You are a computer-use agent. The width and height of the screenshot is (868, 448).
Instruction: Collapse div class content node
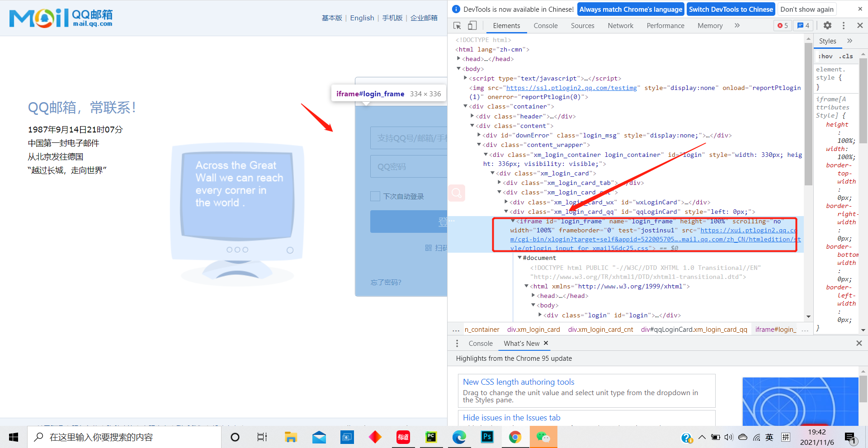tap(472, 126)
